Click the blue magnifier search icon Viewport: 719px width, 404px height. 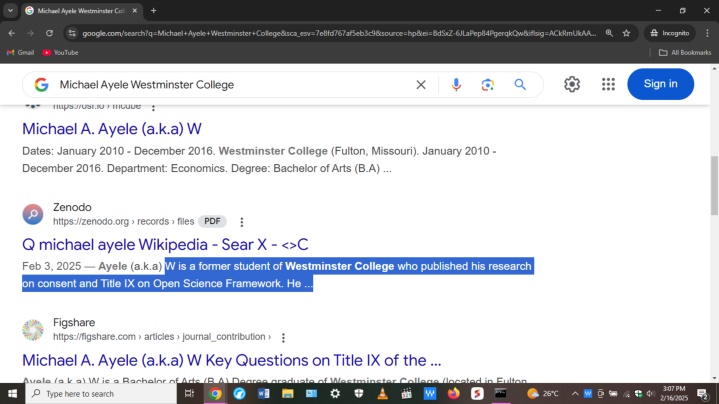[x=520, y=85]
